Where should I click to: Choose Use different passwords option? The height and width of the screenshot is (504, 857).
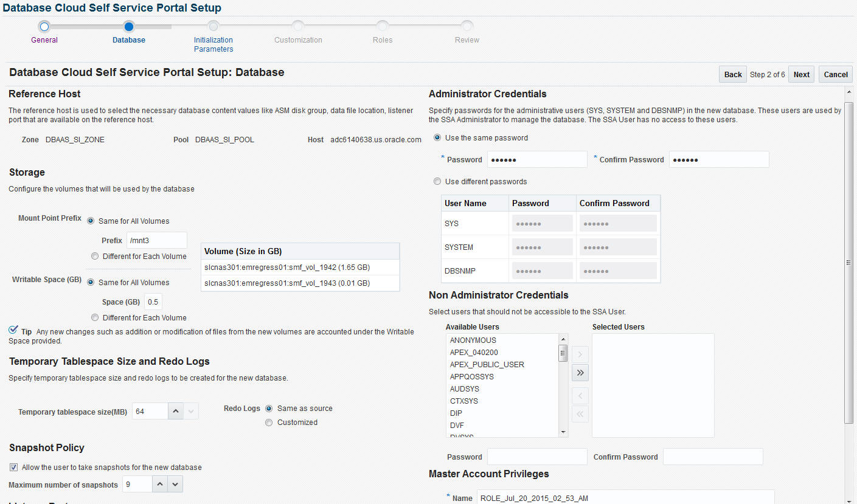[x=437, y=181]
